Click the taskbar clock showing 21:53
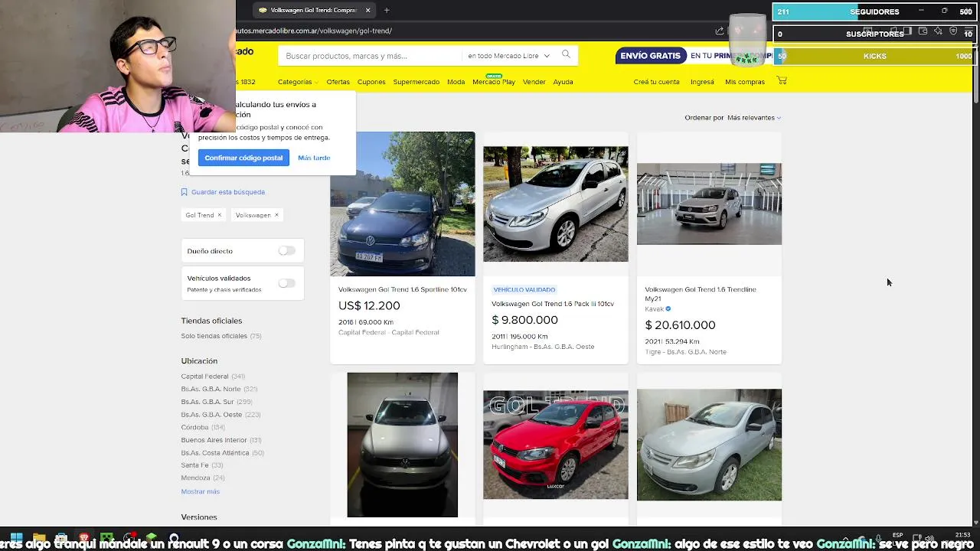Screen dimensions: 980x551 point(963,535)
